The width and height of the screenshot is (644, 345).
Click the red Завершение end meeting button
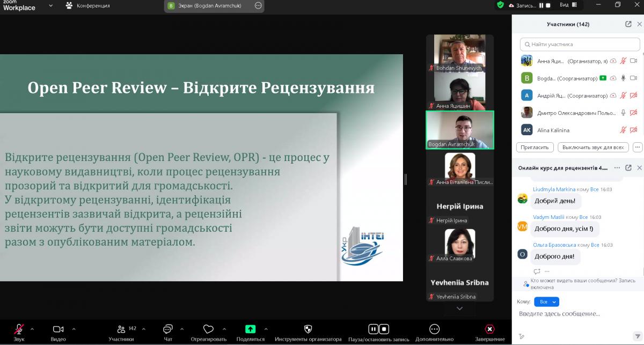tap(489, 332)
